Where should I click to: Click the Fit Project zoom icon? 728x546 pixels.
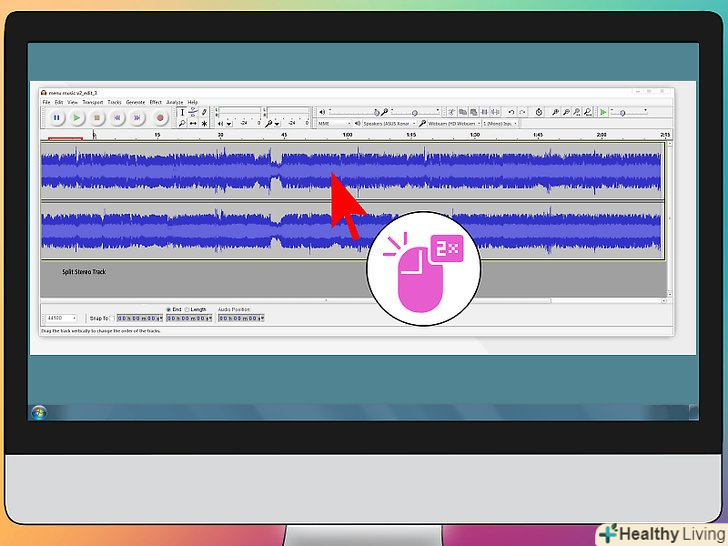(588, 112)
